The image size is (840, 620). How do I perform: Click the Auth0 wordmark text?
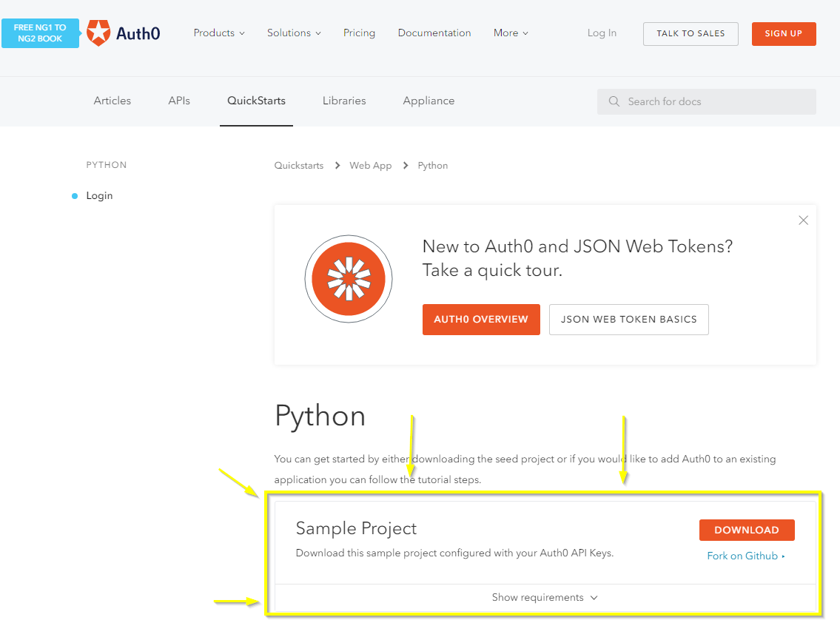pos(138,33)
